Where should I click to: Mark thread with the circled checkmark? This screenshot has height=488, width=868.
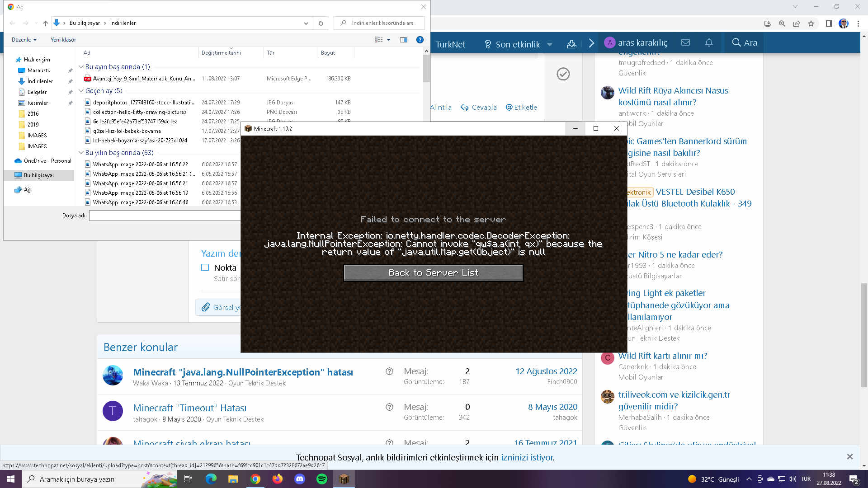pyautogui.click(x=563, y=74)
